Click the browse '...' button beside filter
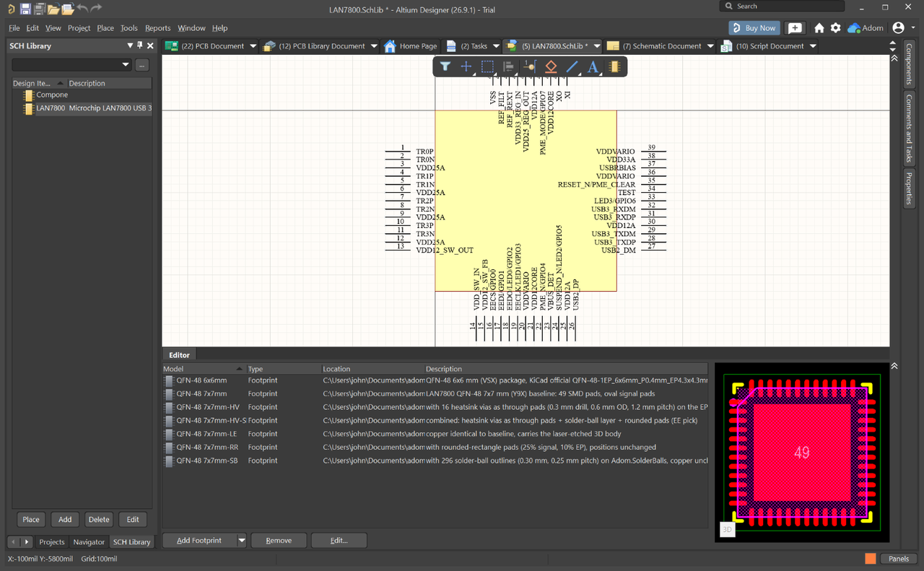This screenshot has height=571, width=924. (x=142, y=64)
